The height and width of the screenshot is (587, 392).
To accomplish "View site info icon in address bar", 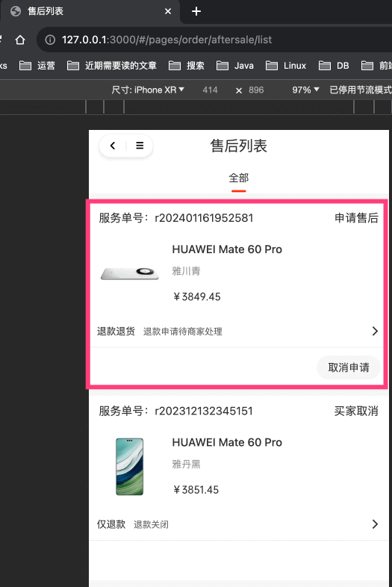I will pyautogui.click(x=50, y=40).
